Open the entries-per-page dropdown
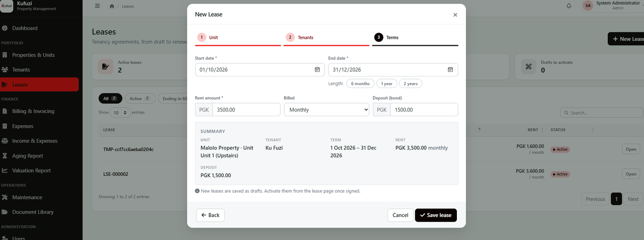The image size is (644, 240). coord(120,113)
